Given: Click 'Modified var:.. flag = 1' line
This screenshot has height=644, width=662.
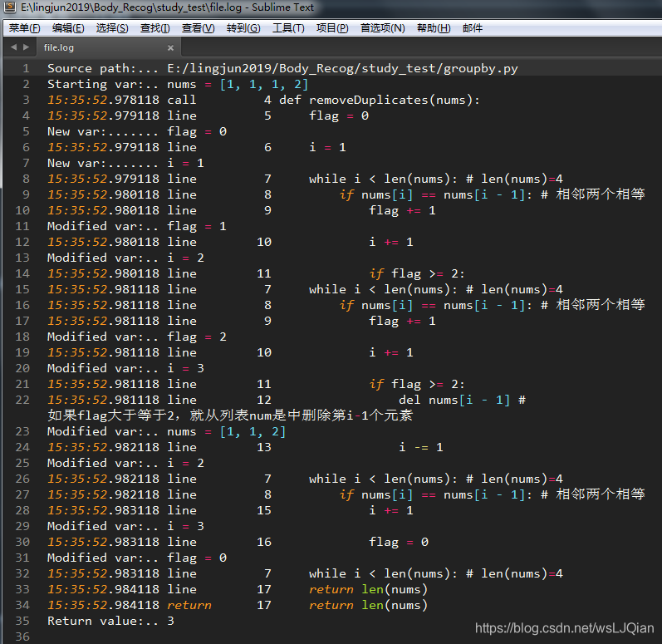Looking at the screenshot, I should point(137,226).
